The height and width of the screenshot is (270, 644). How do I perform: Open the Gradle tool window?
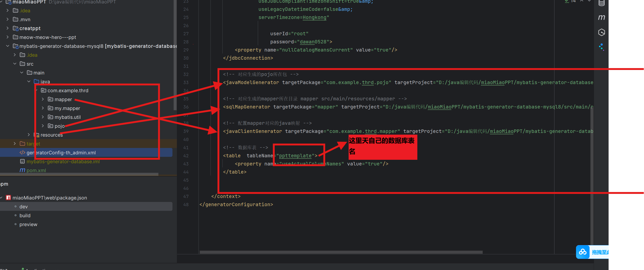pos(601,32)
